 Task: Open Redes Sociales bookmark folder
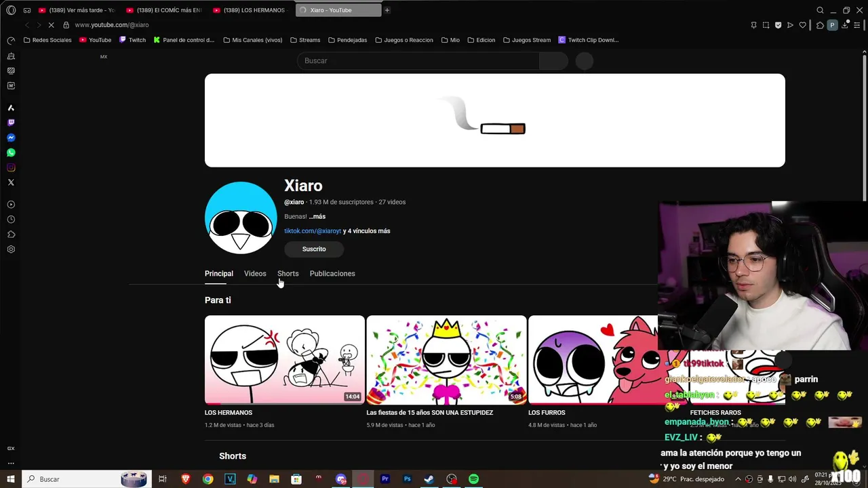click(x=47, y=40)
